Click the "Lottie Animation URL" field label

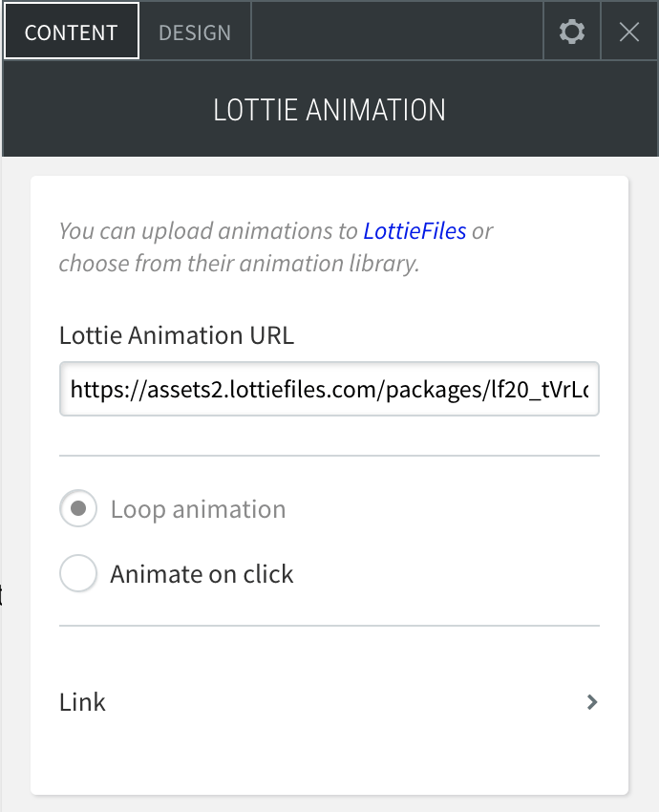pyautogui.click(x=177, y=335)
